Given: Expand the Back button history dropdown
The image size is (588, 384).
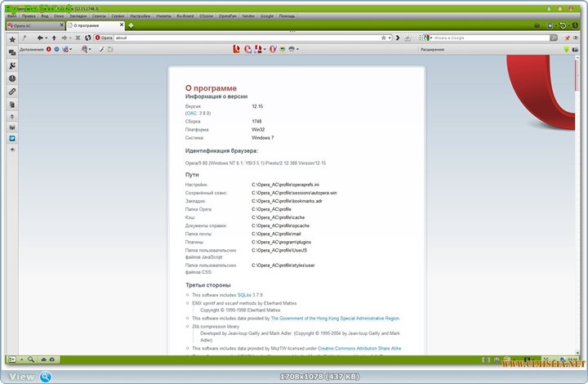Looking at the screenshot, I should (x=46, y=38).
